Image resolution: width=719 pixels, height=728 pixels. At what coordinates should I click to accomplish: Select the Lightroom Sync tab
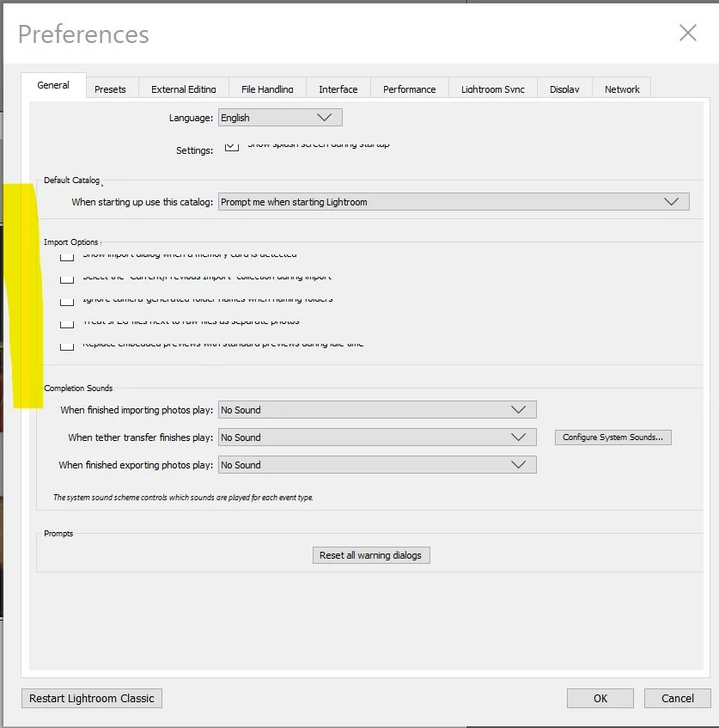(x=493, y=89)
